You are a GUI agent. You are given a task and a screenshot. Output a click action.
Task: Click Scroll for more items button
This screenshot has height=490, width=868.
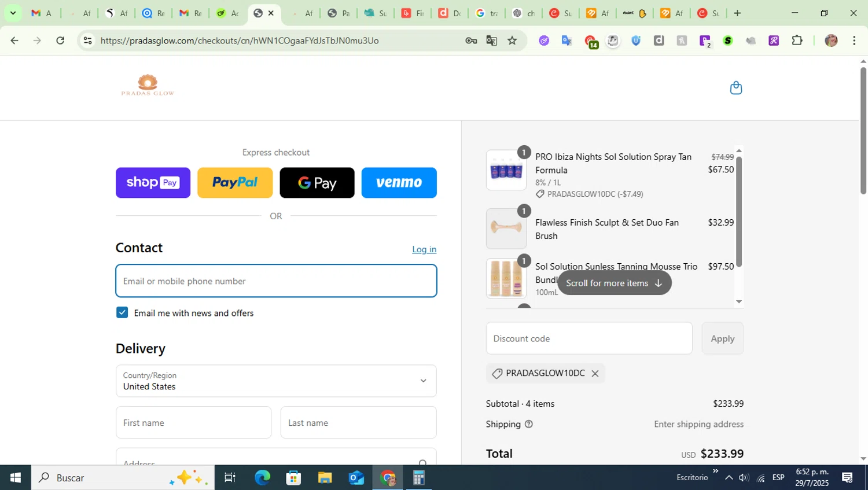[x=615, y=283]
